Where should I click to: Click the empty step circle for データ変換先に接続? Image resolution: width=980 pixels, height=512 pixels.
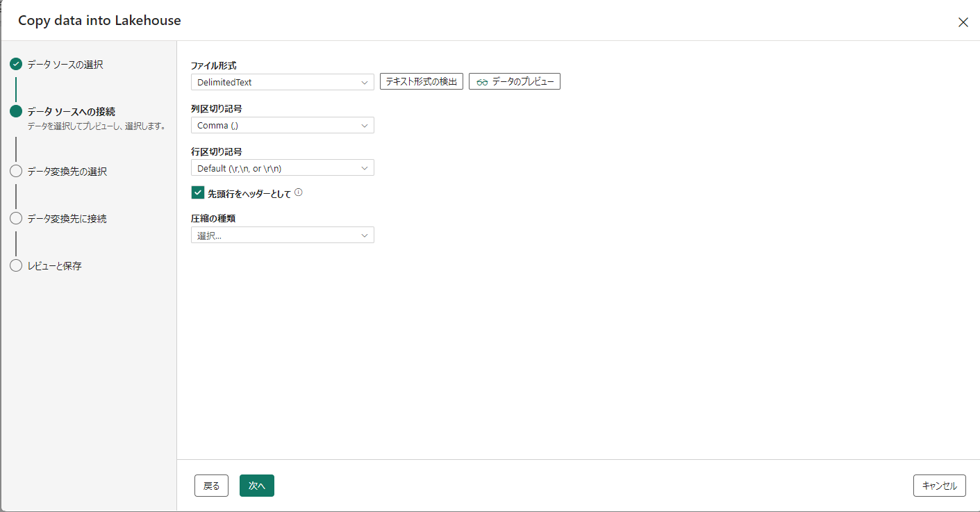click(16, 218)
